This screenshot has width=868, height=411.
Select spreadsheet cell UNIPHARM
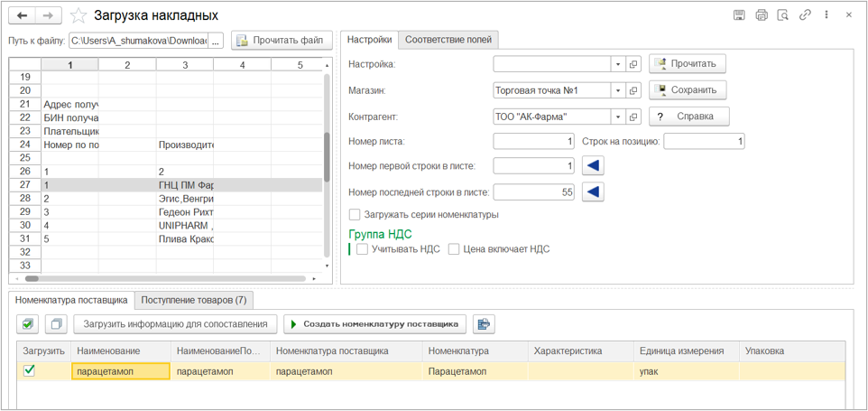(185, 226)
